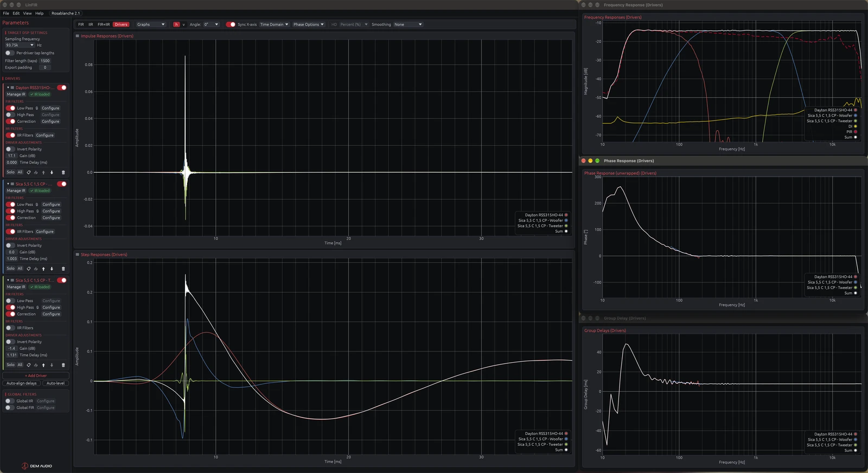Open the Graphs dropdown in toolbar
The width and height of the screenshot is (868, 473).
point(150,24)
